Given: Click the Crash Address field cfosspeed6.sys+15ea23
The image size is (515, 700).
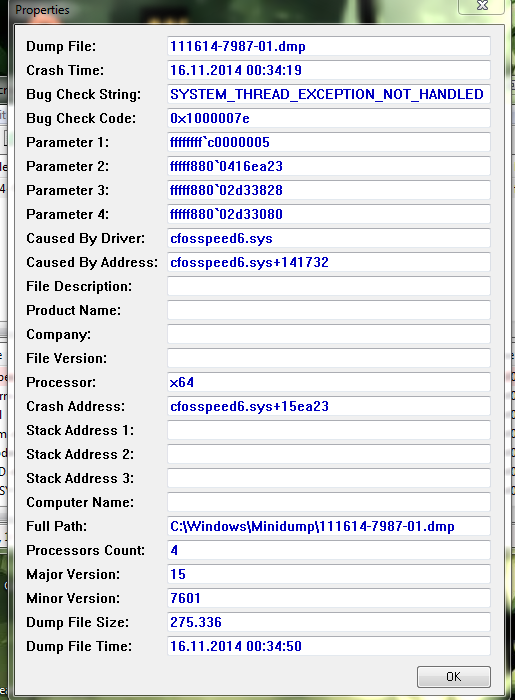Looking at the screenshot, I should 329,406.
